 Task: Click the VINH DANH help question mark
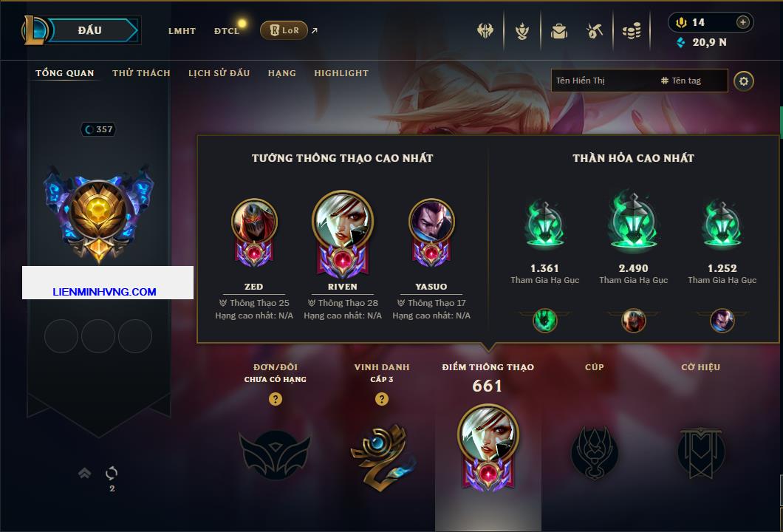(381, 398)
